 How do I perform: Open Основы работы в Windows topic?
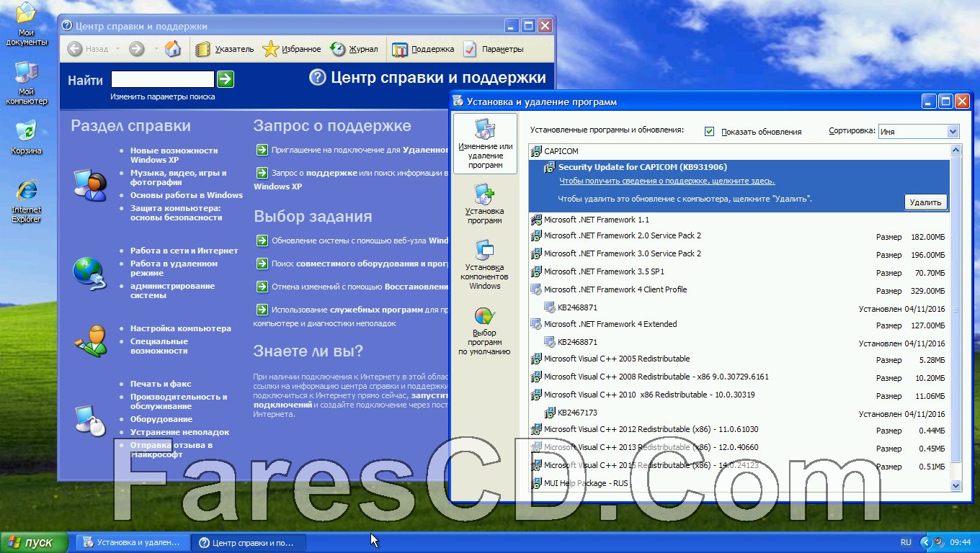point(187,195)
